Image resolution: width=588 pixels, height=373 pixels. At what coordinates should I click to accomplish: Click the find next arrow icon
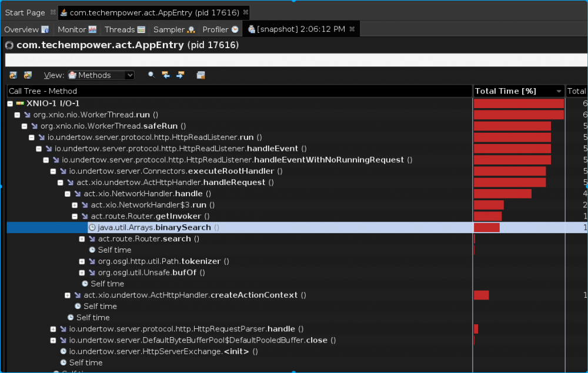pyautogui.click(x=180, y=75)
